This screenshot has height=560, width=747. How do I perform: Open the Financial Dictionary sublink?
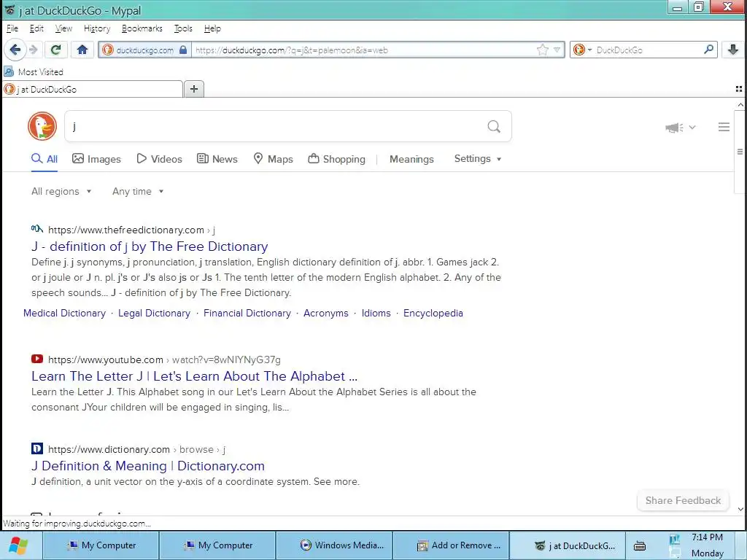(x=247, y=314)
